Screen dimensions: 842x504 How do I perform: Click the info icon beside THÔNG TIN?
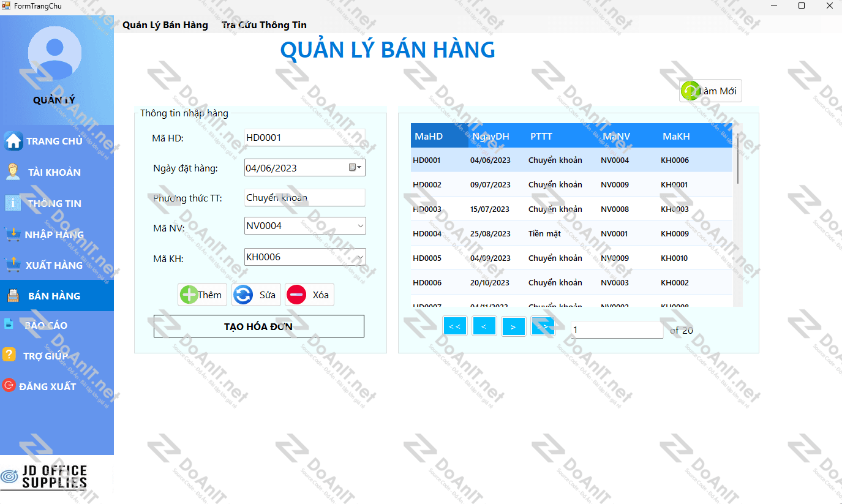click(x=13, y=203)
